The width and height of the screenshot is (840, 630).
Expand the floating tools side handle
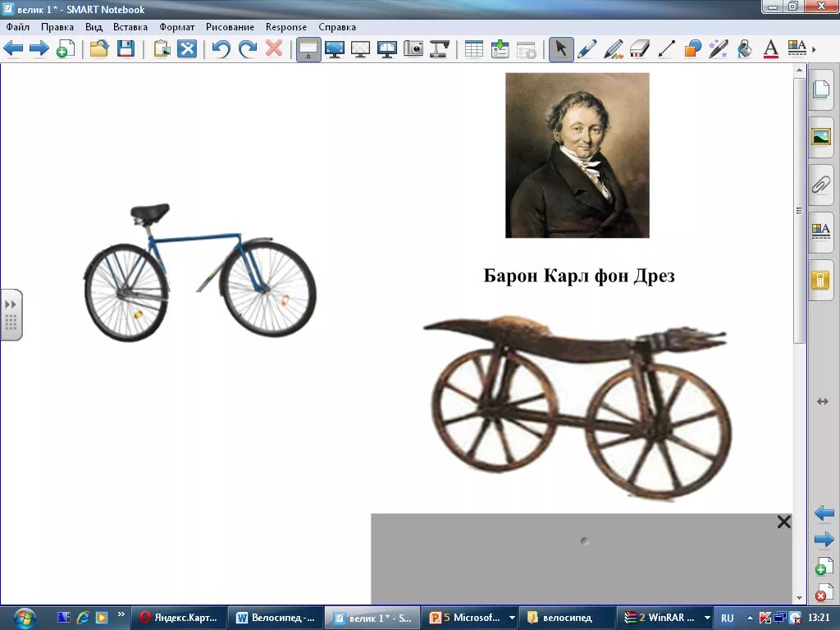(11, 314)
